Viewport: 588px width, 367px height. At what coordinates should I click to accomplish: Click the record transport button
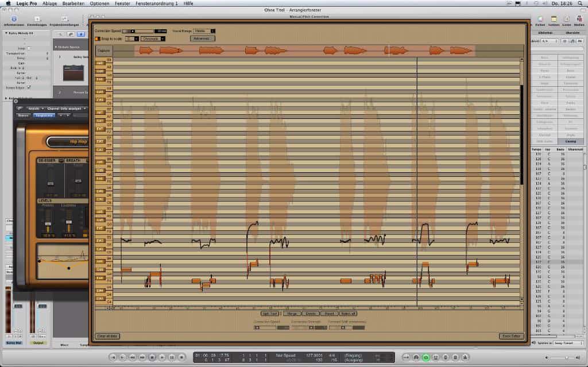click(x=181, y=357)
